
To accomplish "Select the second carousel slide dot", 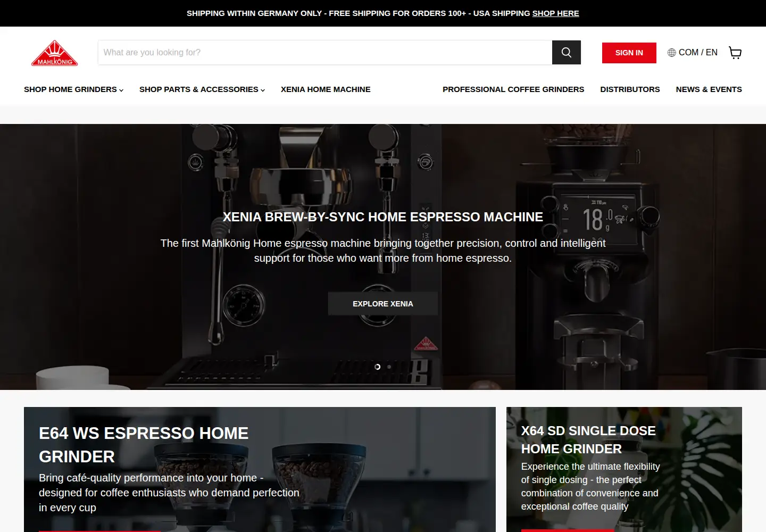I will click(x=389, y=367).
